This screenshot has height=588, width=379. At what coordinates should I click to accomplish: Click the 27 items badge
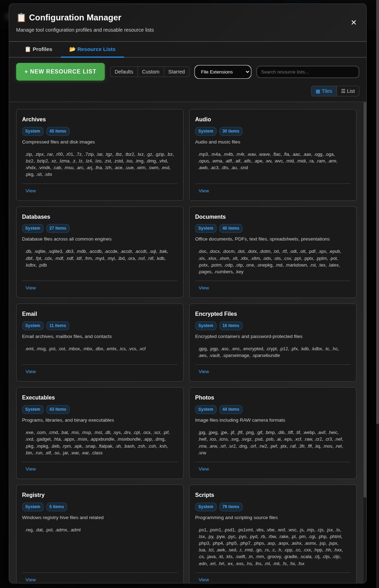[x=58, y=228]
